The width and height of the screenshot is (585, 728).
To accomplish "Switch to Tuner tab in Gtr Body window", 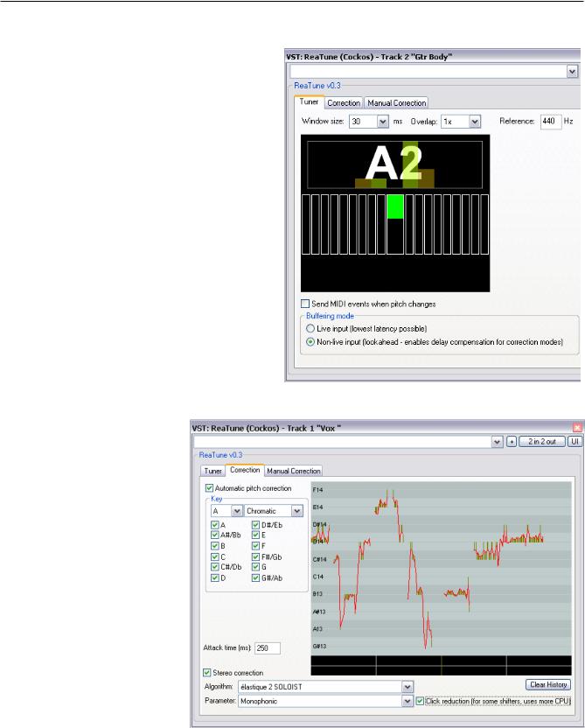I will (x=309, y=102).
